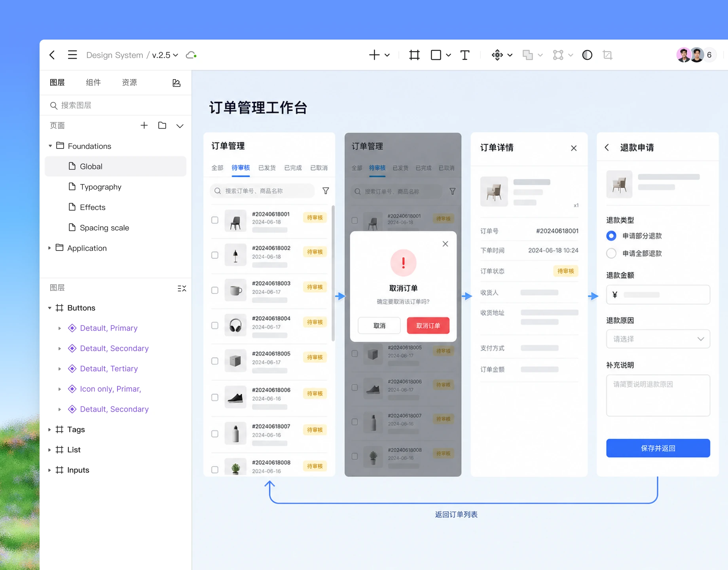The height and width of the screenshot is (570, 728).
Task: Select the 申请全部退款 radio button
Action: pos(611,253)
